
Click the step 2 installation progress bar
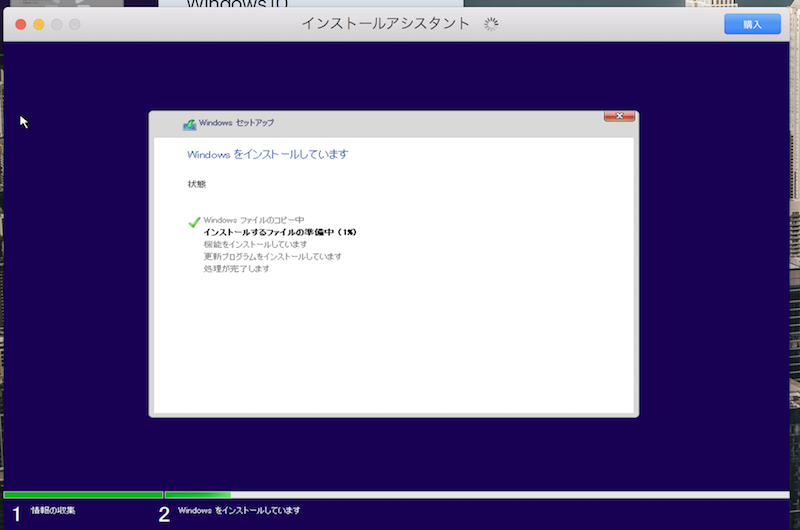(476, 495)
